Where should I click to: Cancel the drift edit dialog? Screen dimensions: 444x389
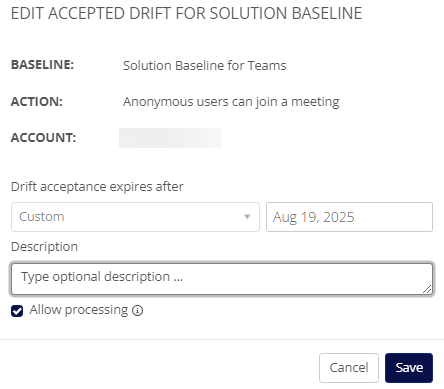point(349,368)
